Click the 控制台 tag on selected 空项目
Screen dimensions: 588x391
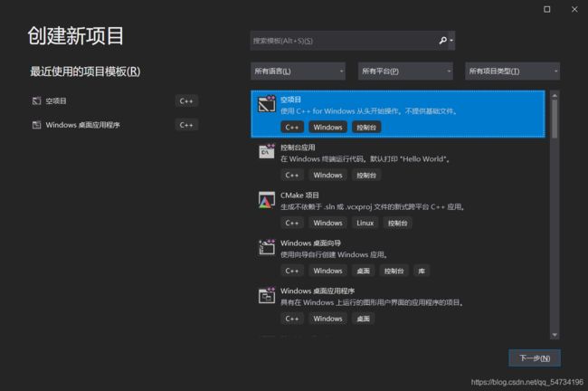366,128
